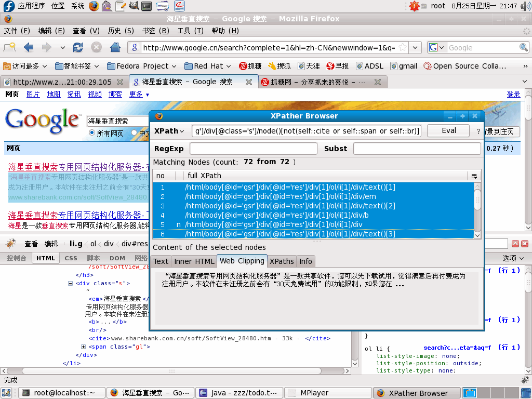Click the RegExp input field
The image size is (532, 399).
point(254,149)
